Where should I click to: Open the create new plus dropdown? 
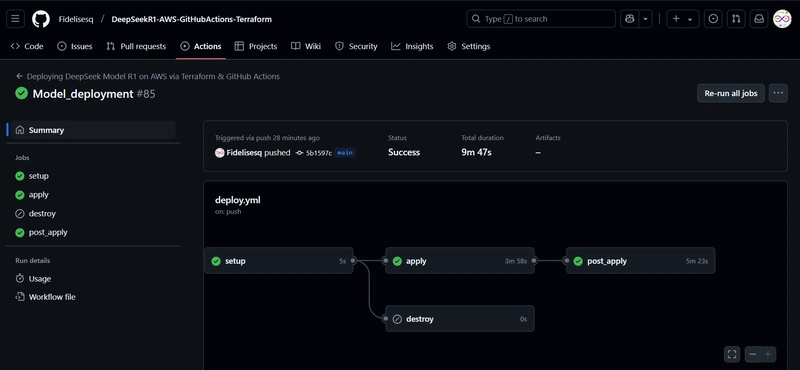click(683, 19)
